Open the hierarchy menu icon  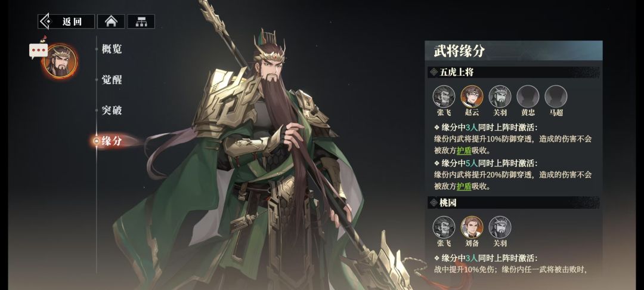point(141,21)
